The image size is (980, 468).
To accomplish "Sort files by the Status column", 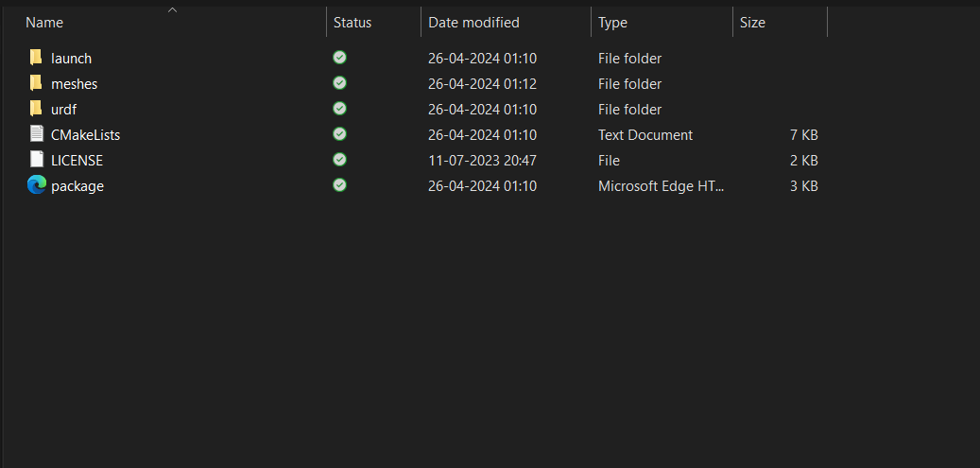I will click(x=352, y=23).
